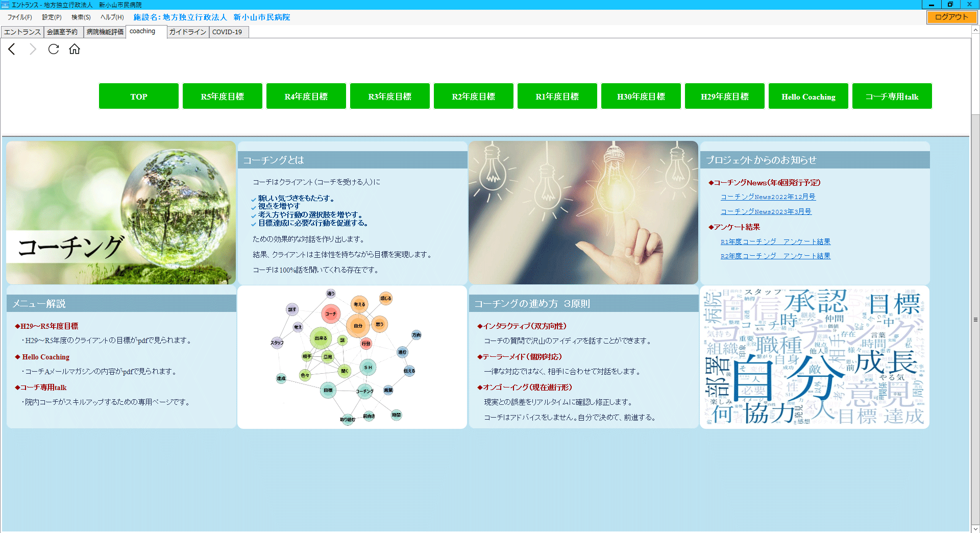Click the コーチ専用talk green button
Screen dimensions: 980x533
[892, 96]
